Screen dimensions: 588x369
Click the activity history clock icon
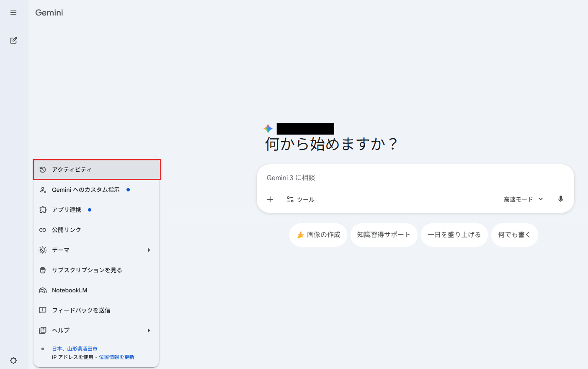(x=43, y=170)
